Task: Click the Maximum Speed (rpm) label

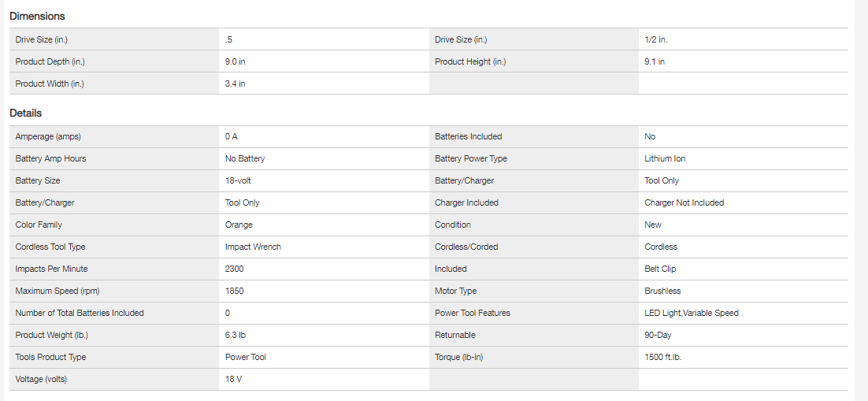Action: click(x=53, y=291)
